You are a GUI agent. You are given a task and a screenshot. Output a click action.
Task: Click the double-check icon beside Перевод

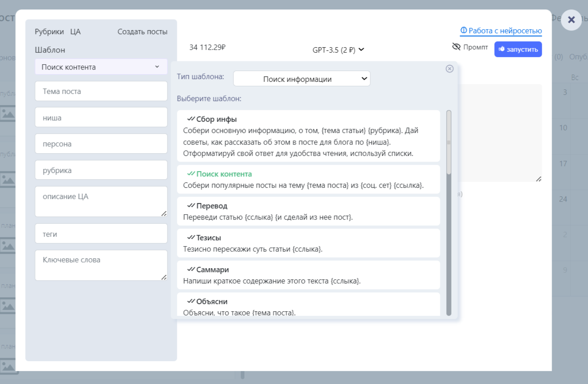tap(191, 206)
